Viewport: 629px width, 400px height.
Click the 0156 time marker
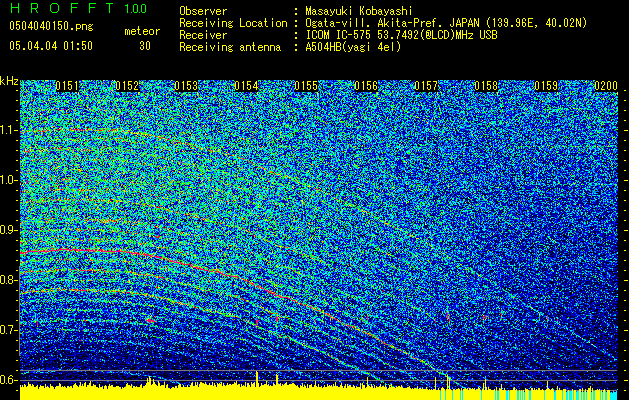(x=366, y=86)
